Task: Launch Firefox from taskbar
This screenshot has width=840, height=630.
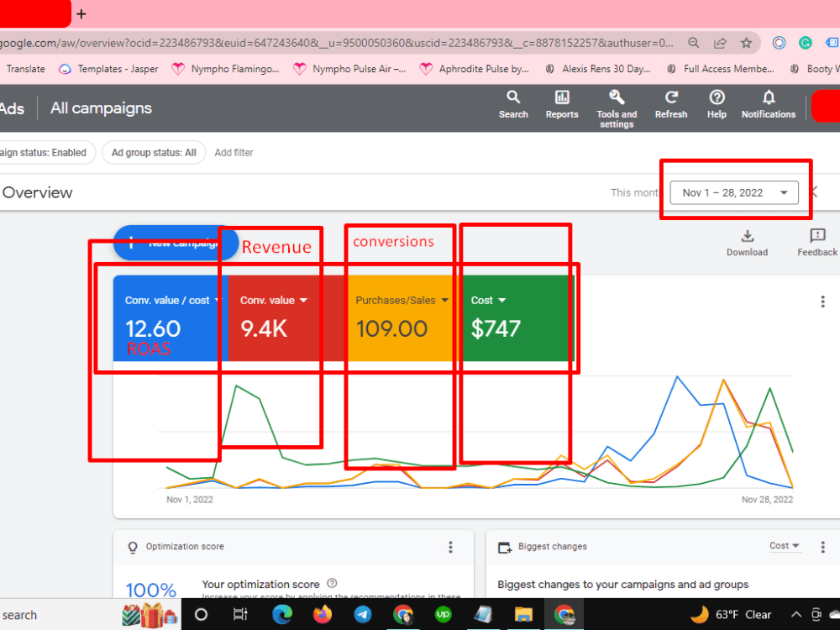Action: click(x=323, y=615)
